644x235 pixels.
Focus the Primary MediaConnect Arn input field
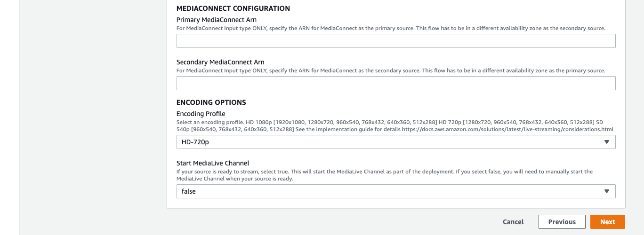[396, 41]
